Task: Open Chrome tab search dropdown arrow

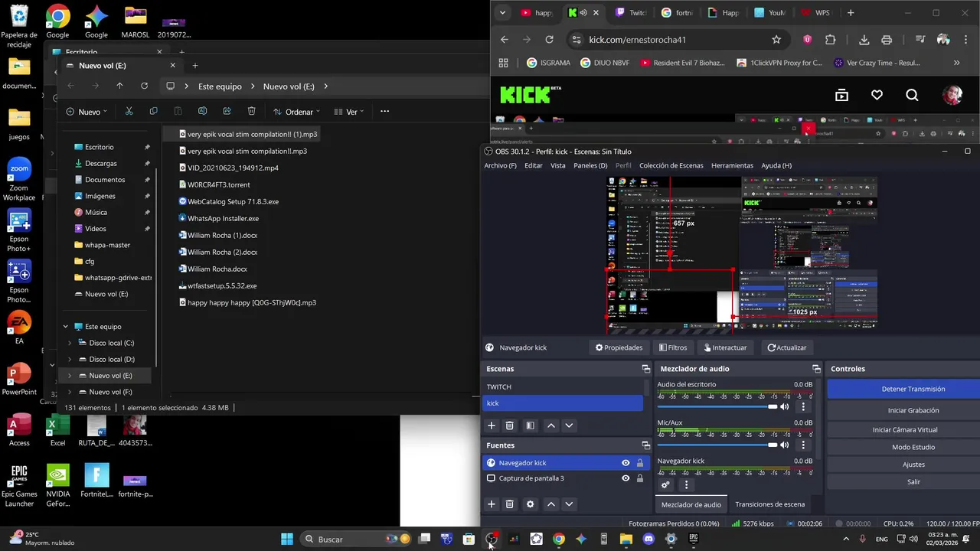Action: point(502,12)
